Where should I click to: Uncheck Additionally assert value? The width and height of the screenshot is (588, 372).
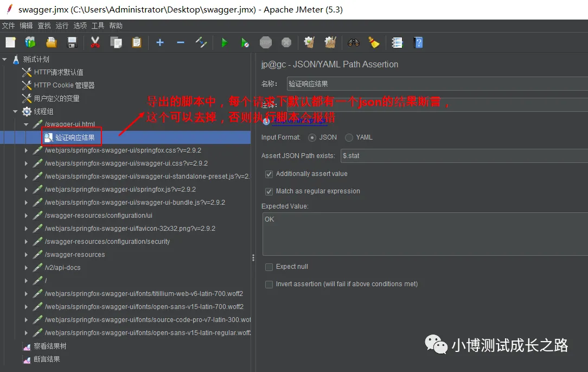269,175
